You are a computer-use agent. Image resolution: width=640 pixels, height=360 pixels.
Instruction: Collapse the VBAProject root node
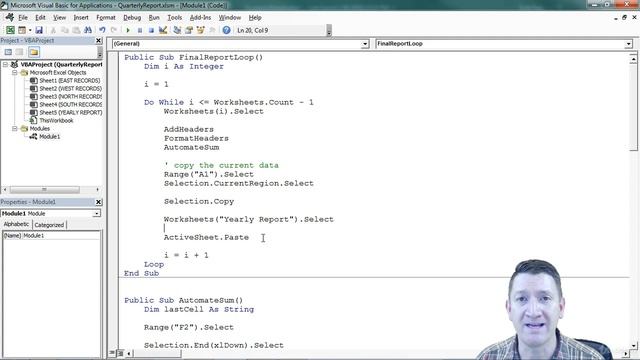coord(6,64)
